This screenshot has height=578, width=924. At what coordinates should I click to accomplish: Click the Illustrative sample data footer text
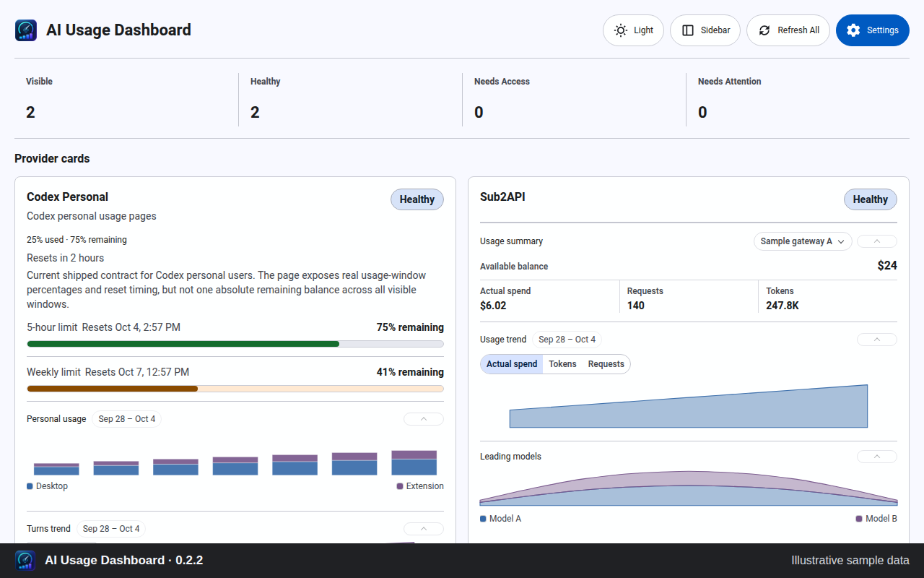pyautogui.click(x=850, y=561)
